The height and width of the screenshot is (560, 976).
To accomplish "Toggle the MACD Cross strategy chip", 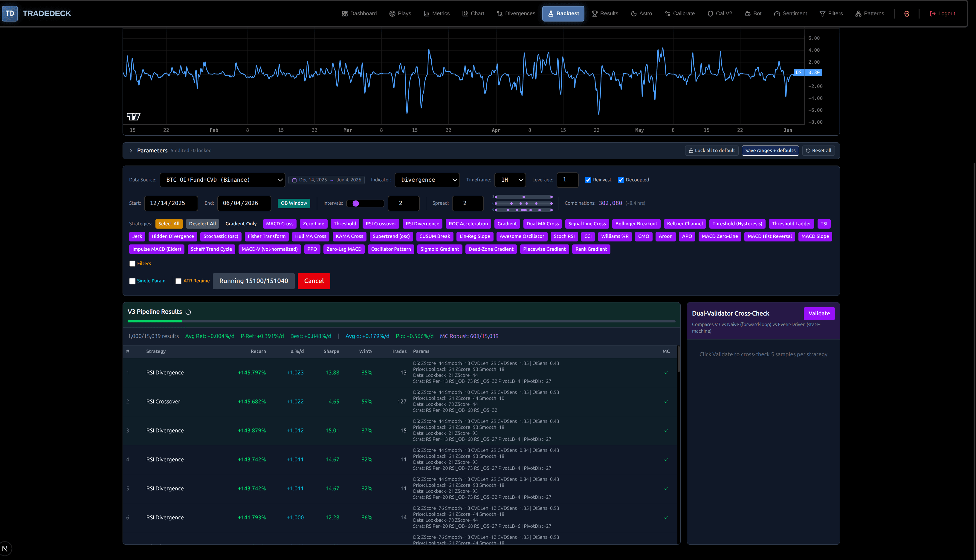I will 279,224.
